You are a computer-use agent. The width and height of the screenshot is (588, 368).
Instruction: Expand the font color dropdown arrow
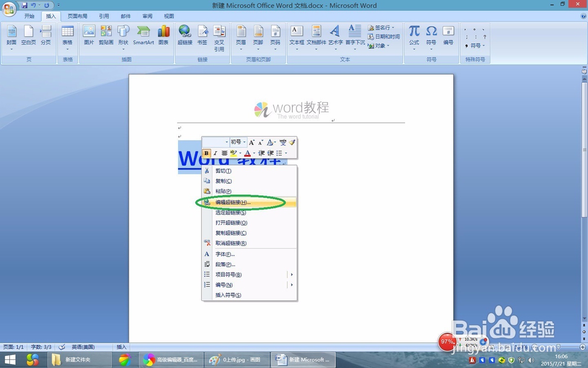click(254, 153)
